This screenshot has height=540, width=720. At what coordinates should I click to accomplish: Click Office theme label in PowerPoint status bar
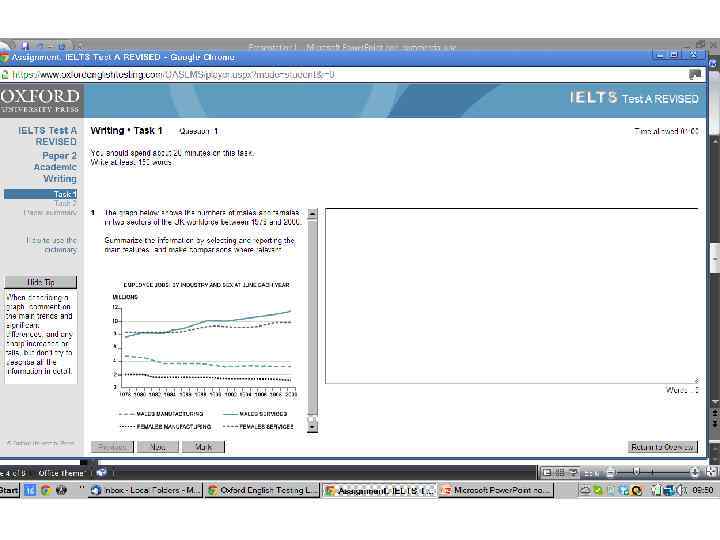click(61, 473)
